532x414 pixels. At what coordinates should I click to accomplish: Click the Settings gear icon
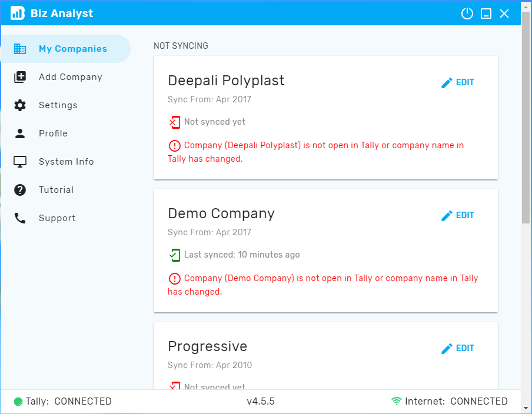coord(20,105)
